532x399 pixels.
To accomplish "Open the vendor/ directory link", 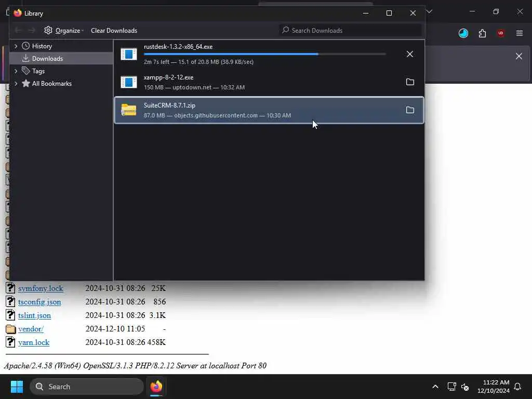I will pos(31,329).
